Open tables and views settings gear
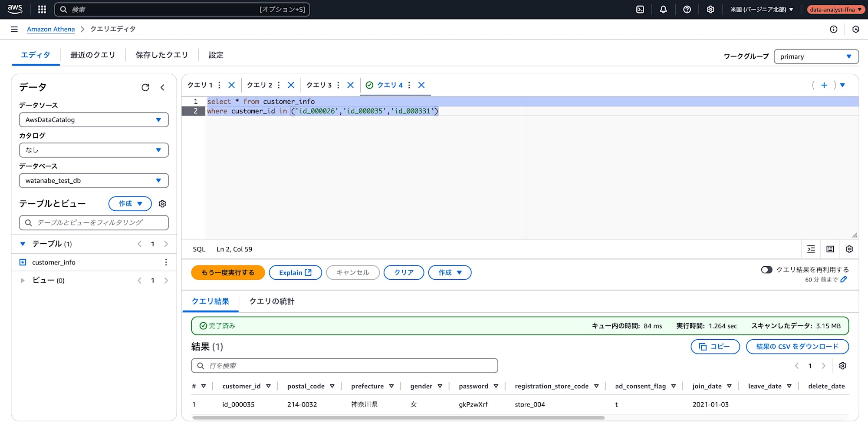 click(162, 204)
